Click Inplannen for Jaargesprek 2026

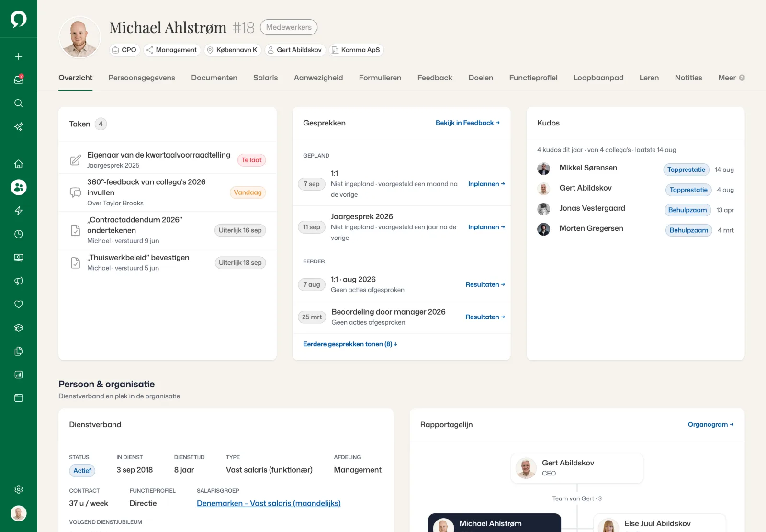[x=486, y=227]
